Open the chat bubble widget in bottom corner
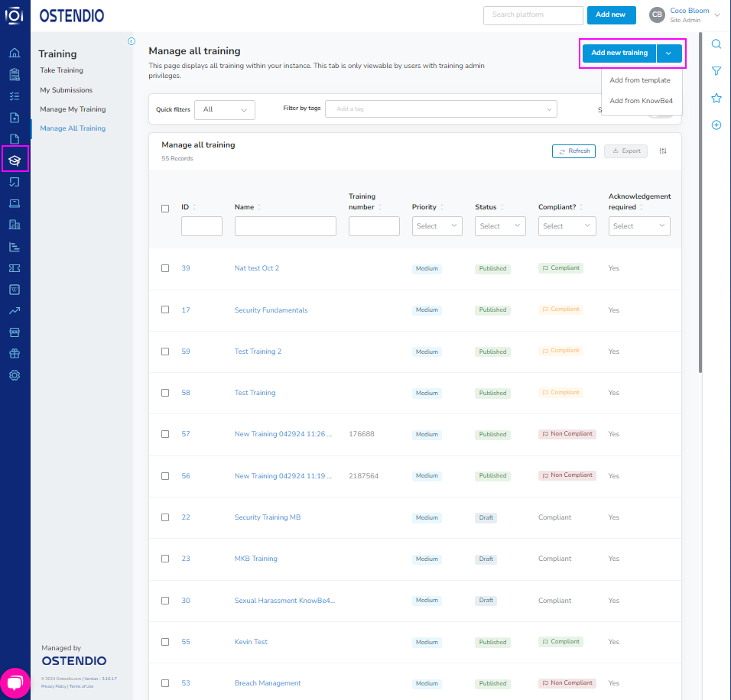This screenshot has height=700, width=731. tap(15, 682)
